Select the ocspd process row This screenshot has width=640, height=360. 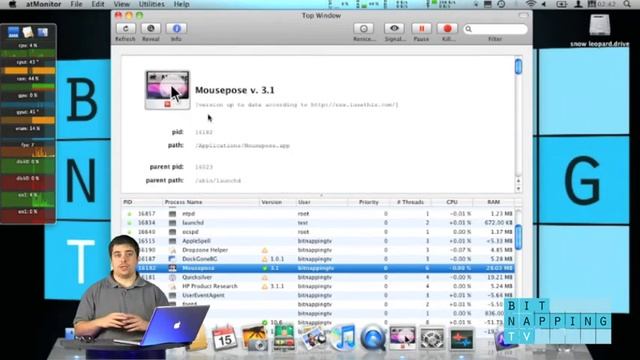(318, 232)
